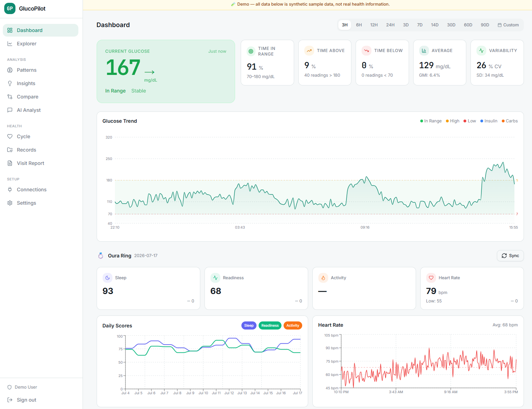
Task: Open the Connections setup page
Action: tap(40, 190)
